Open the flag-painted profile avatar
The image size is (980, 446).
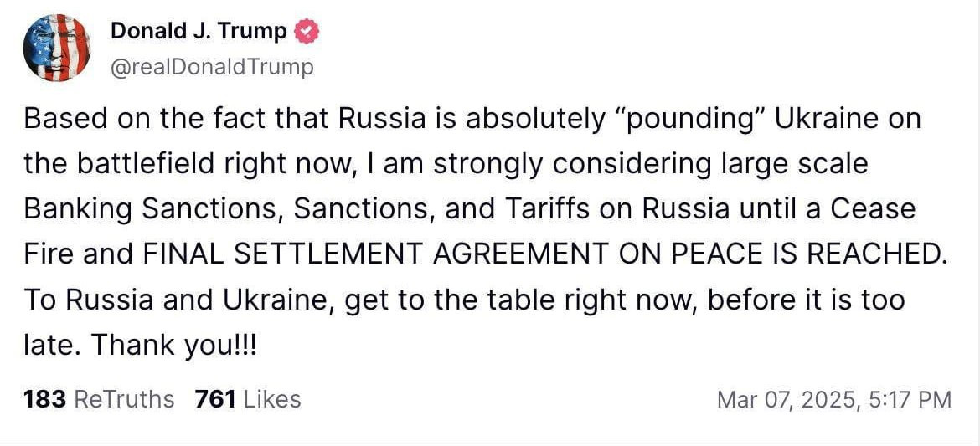click(x=57, y=48)
